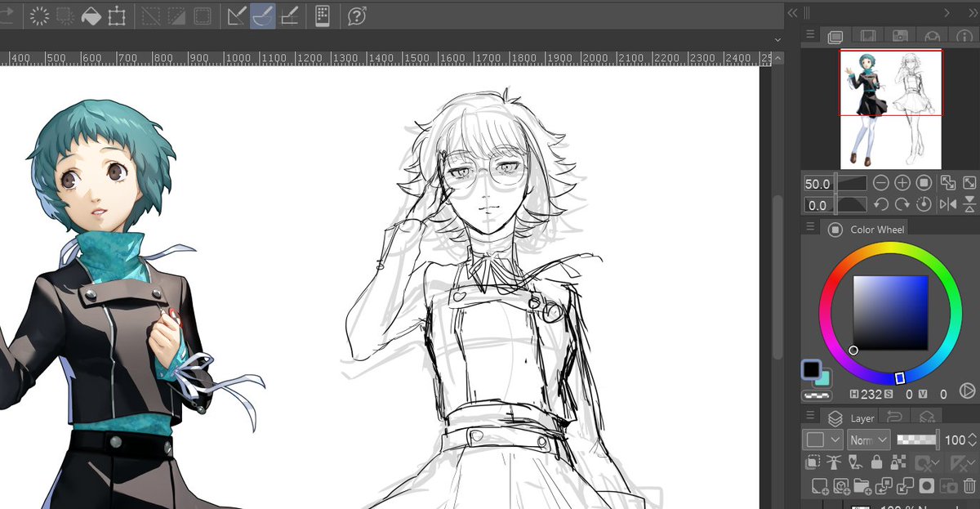
Task: Open the Navigator palette menu
Action: pyautogui.click(x=810, y=34)
